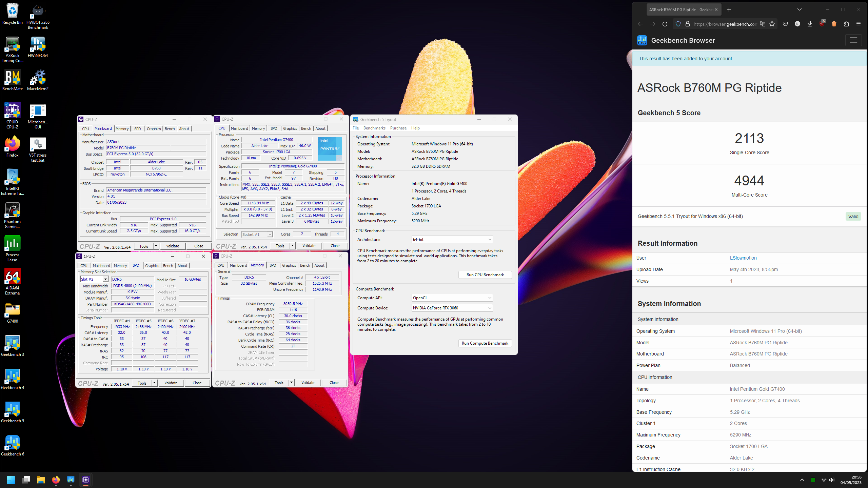
Task: Open ASRock Timing Configurator desktop icon
Action: pos(13,49)
